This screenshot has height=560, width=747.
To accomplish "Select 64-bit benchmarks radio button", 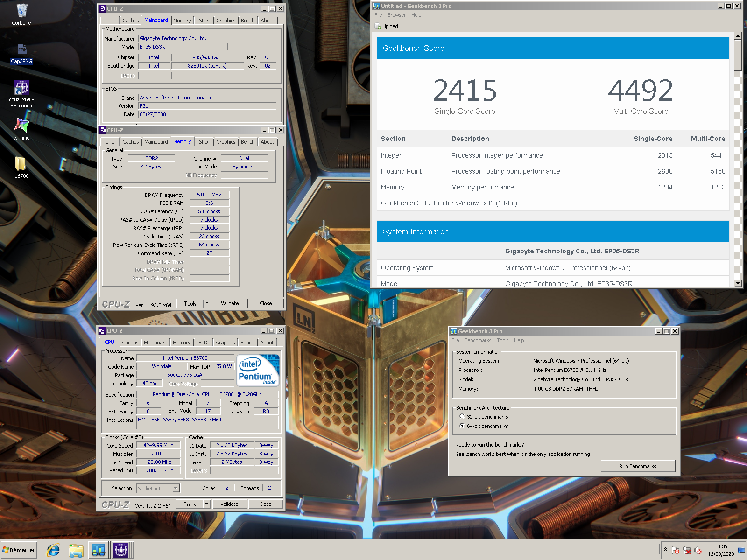I will [462, 426].
